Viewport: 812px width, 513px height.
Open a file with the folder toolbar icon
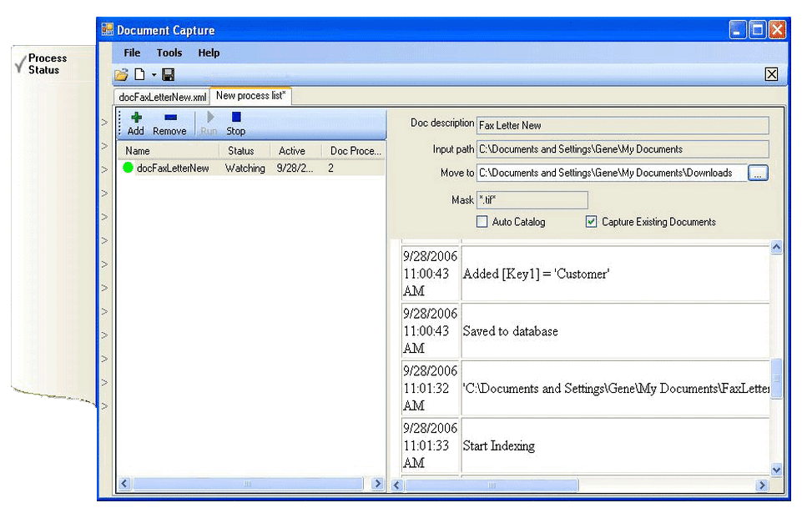(x=121, y=74)
